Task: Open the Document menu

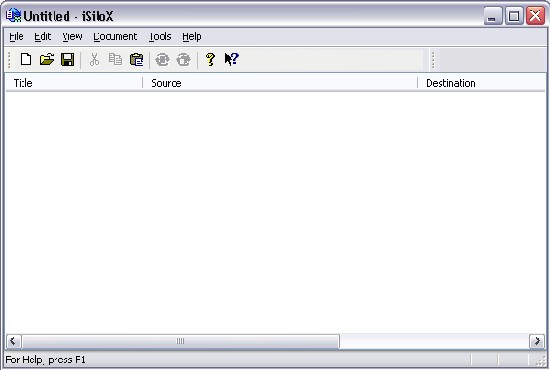Action: click(x=115, y=36)
